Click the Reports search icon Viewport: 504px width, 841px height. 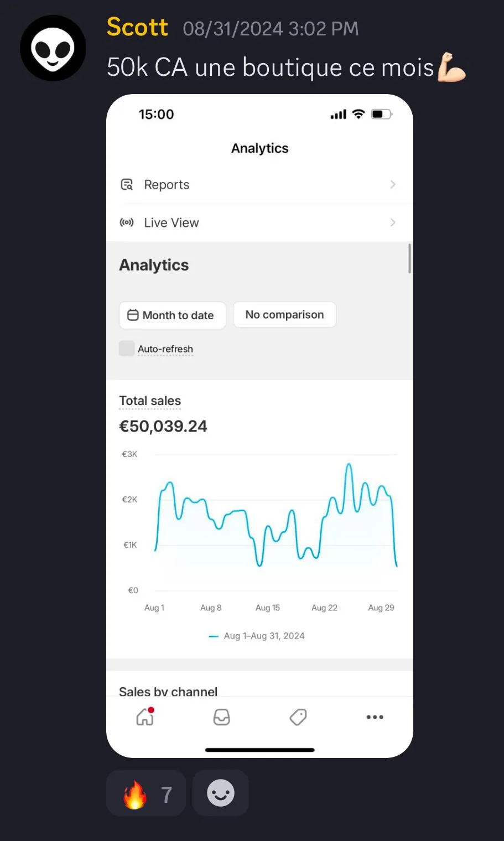point(127,185)
